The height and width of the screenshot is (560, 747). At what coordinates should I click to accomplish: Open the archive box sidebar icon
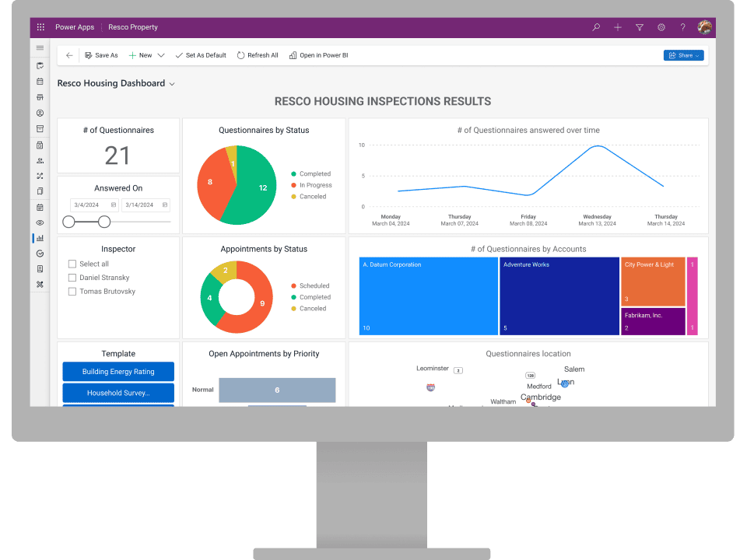(40, 128)
